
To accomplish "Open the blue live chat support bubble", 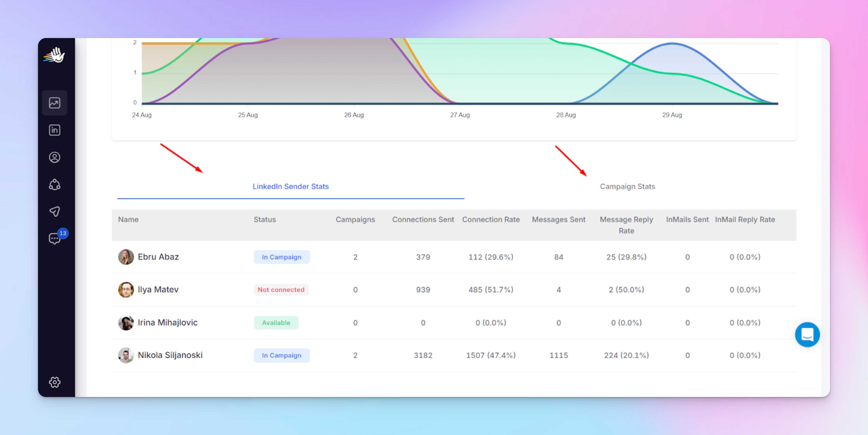I will [x=807, y=335].
